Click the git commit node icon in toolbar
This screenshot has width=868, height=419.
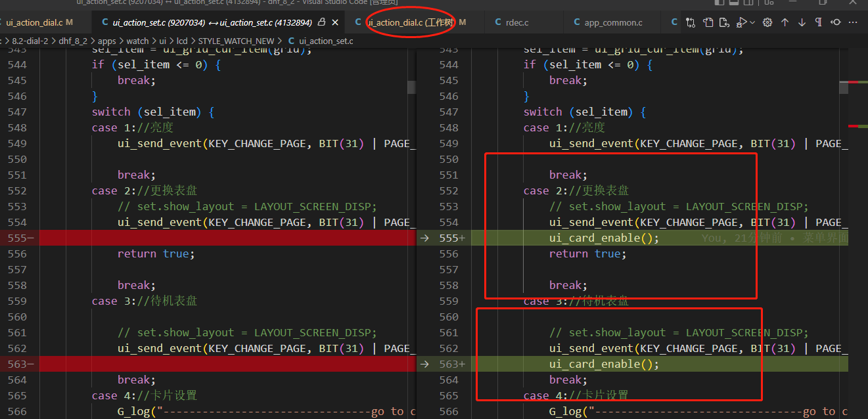[835, 22]
